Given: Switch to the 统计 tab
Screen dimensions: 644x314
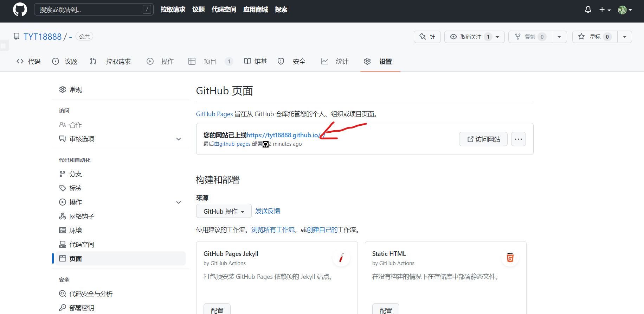Looking at the screenshot, I should [335, 62].
